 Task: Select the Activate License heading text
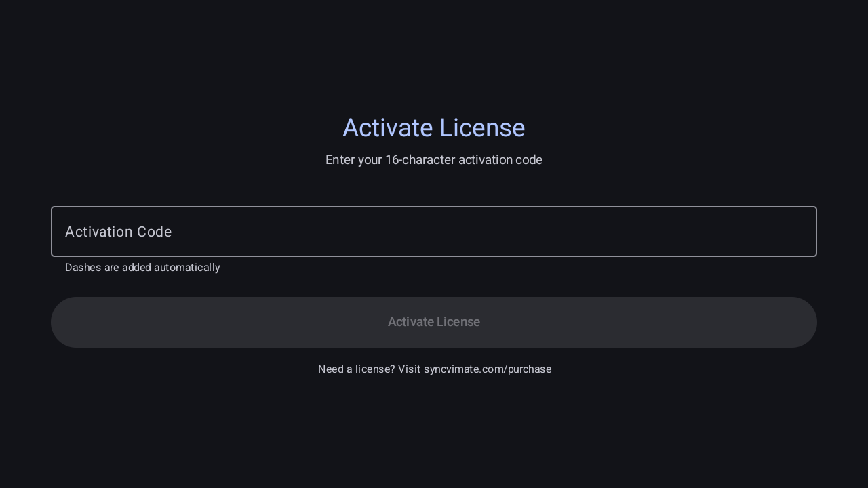tap(434, 127)
